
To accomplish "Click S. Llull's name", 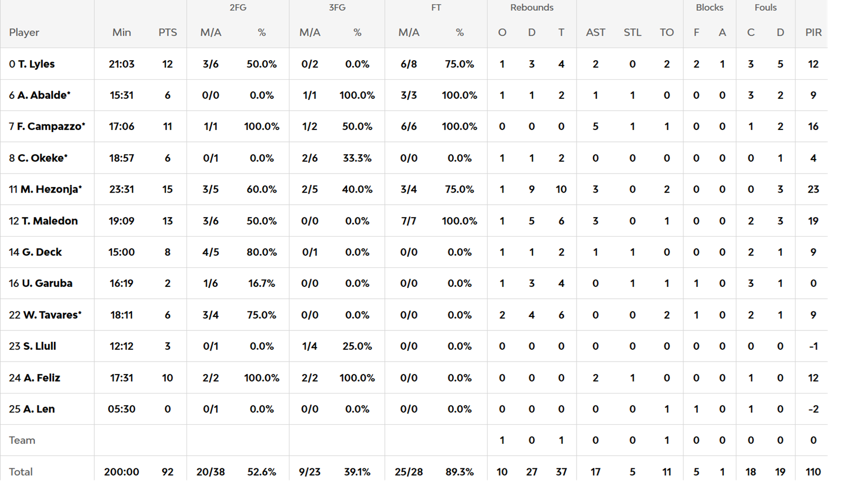I will pos(39,346).
